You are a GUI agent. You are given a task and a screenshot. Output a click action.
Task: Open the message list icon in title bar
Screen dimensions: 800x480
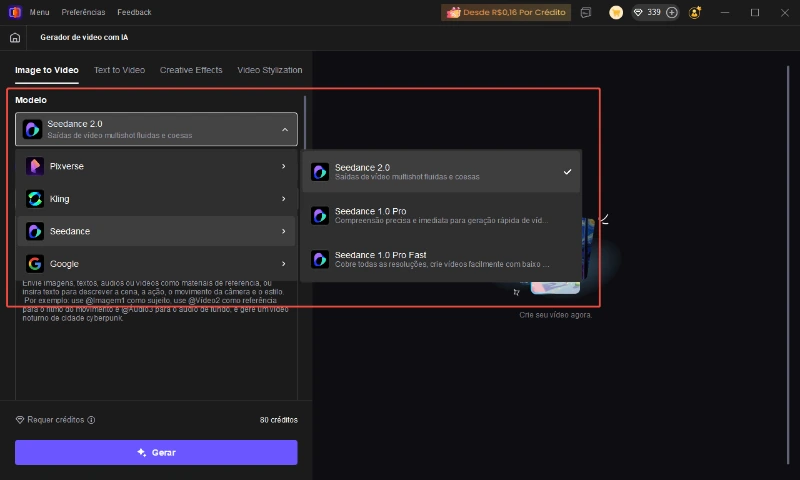click(586, 12)
